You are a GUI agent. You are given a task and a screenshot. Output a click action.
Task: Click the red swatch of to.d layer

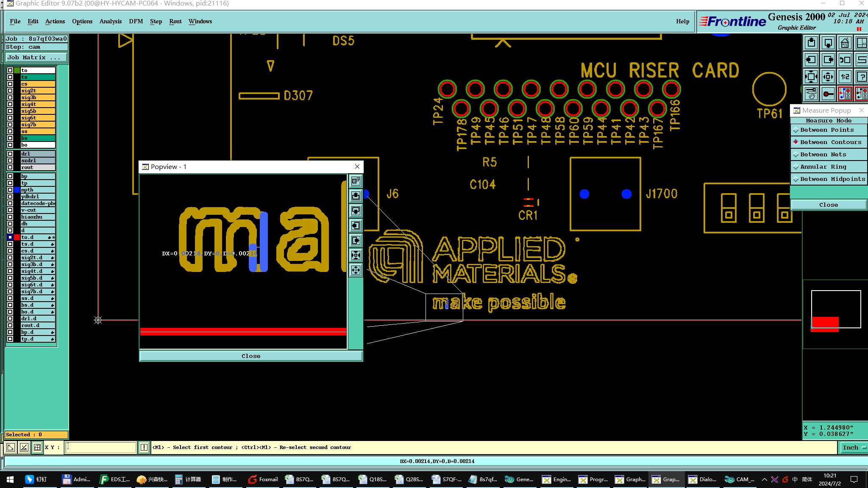pyautogui.click(x=17, y=237)
